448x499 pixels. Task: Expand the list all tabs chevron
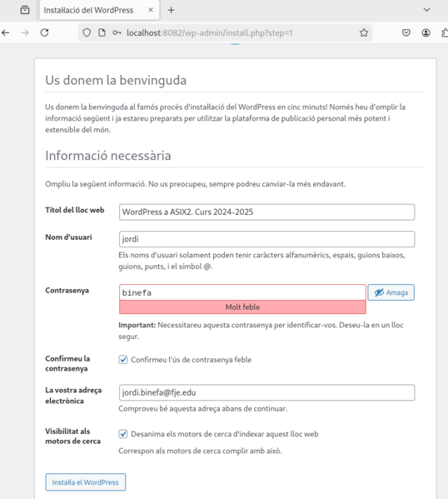point(426,10)
